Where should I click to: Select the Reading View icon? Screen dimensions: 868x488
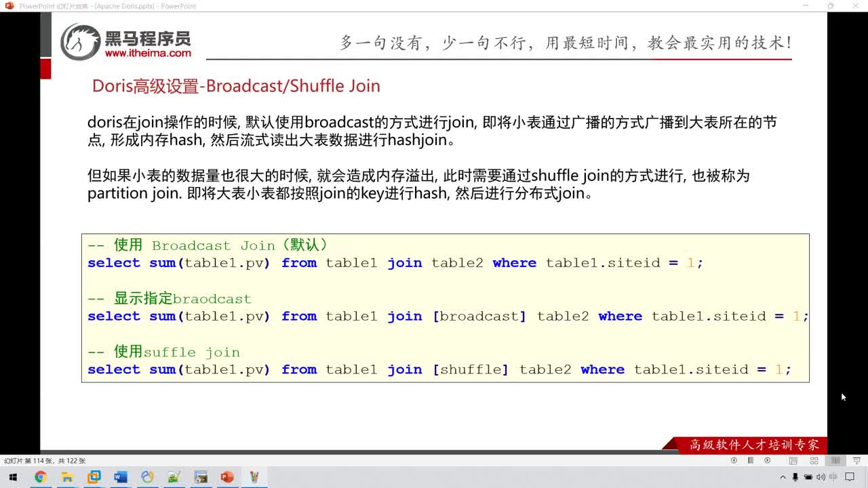tap(835, 460)
